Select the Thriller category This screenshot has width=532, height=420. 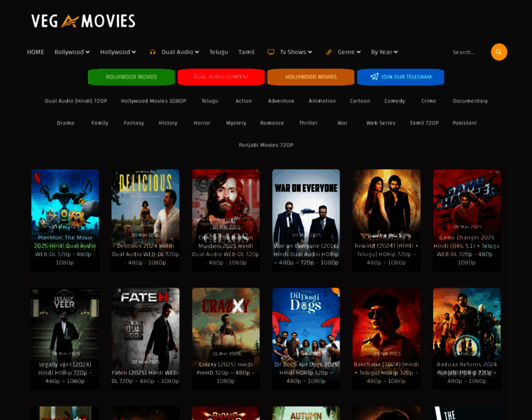click(x=308, y=122)
